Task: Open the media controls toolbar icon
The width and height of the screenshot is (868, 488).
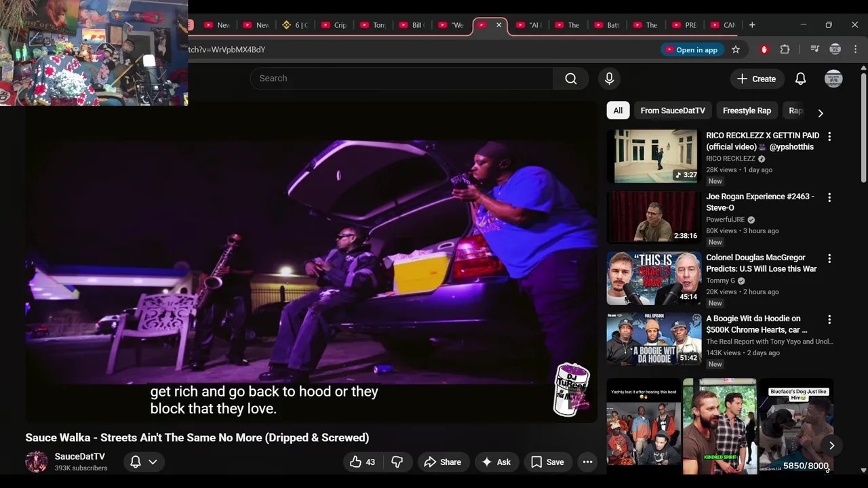Action: (x=815, y=49)
